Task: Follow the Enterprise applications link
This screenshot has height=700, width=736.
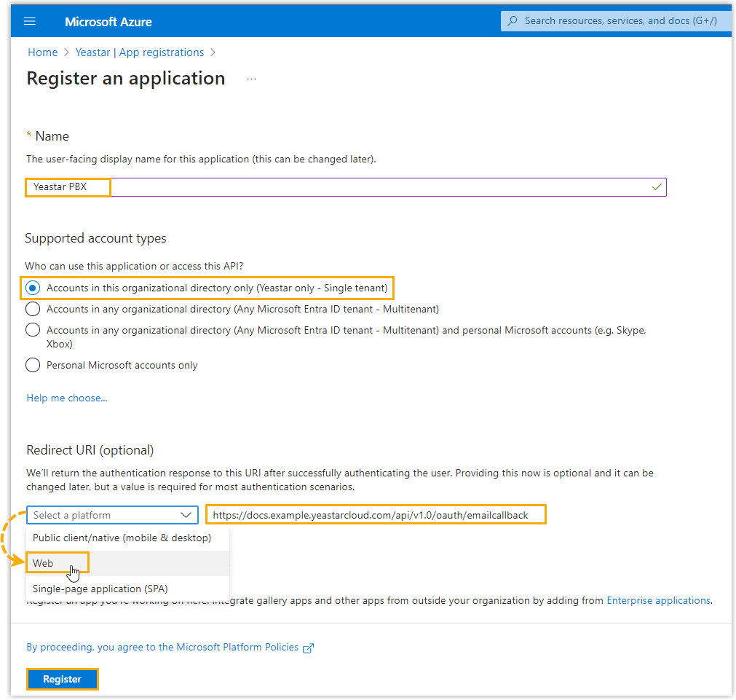Action: 657,600
